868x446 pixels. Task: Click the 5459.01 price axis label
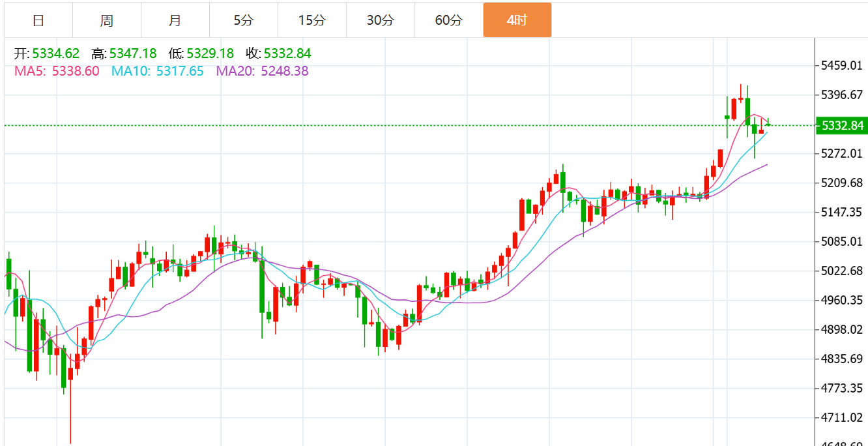(x=842, y=66)
